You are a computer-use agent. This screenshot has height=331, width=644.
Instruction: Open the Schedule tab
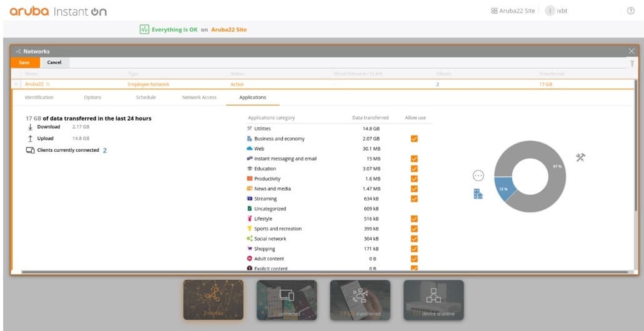point(146,97)
